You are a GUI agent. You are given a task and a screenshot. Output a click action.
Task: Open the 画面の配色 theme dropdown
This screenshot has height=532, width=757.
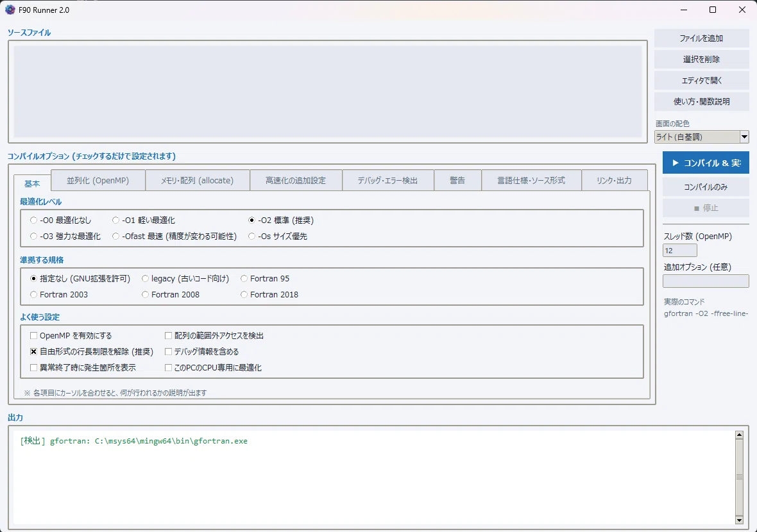pyautogui.click(x=701, y=137)
